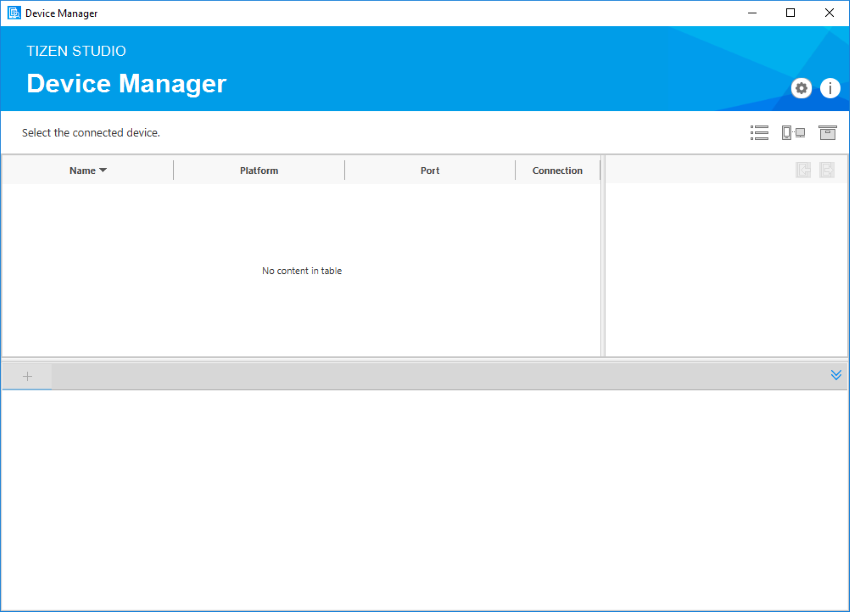The height and width of the screenshot is (612, 850).
Task: Click the plus button to add log tab
Action: [27, 375]
